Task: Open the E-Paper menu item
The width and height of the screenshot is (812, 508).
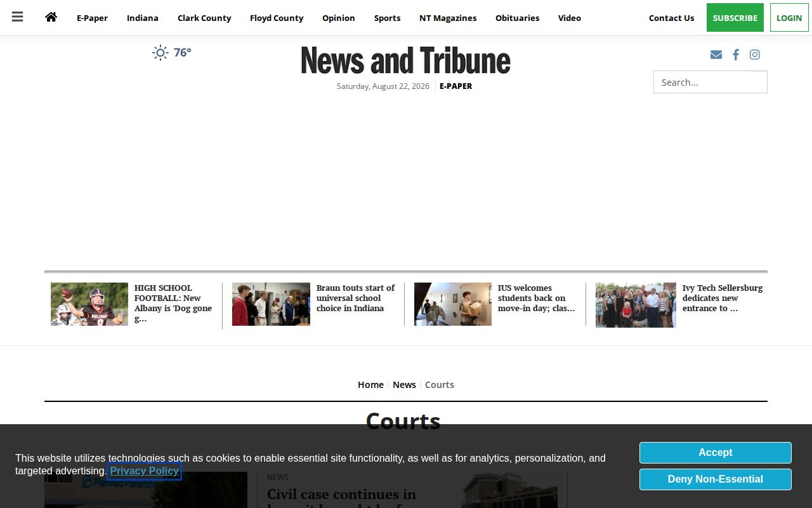Action: (x=92, y=18)
